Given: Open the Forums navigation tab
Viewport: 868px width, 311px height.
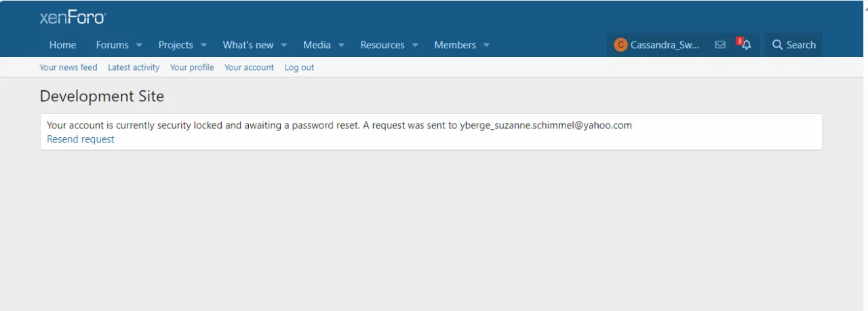Looking at the screenshot, I should point(112,45).
